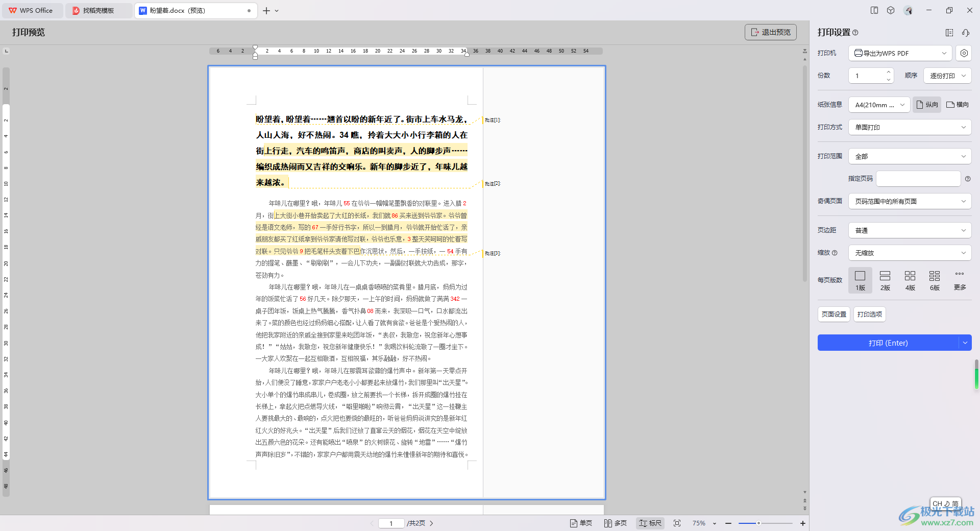Viewport: 980px width, 531px height.
Task: Open the user avatar account menu
Action: pyautogui.click(x=908, y=10)
